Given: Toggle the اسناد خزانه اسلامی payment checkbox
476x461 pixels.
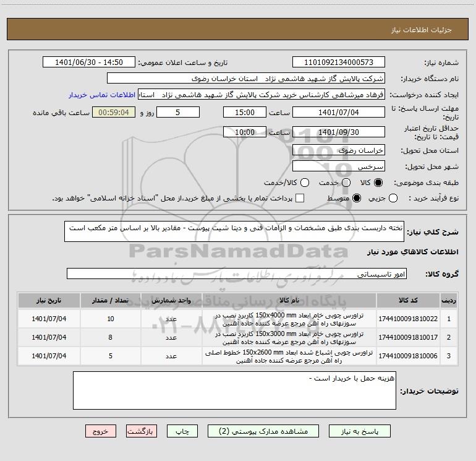Looking at the screenshot, I should tap(300, 199).
